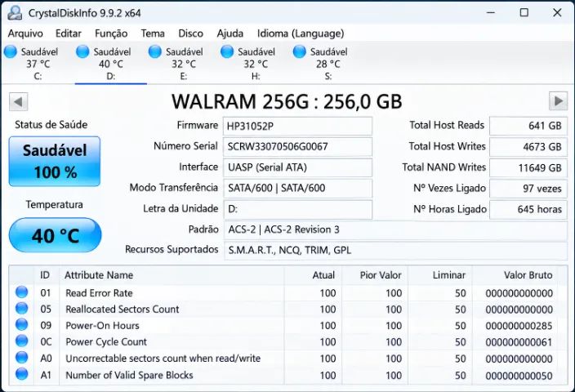Image resolution: width=575 pixels, height=392 pixels.
Task: Click power-on count value 97 vezes
Action: [x=528, y=189]
